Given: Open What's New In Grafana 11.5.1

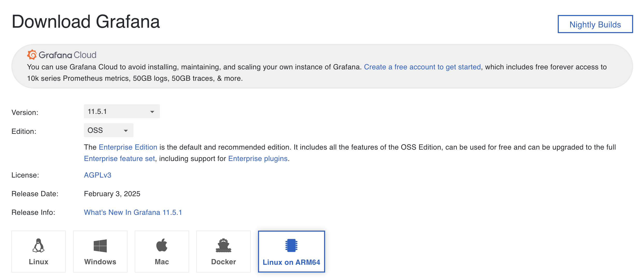Looking at the screenshot, I should [133, 212].
